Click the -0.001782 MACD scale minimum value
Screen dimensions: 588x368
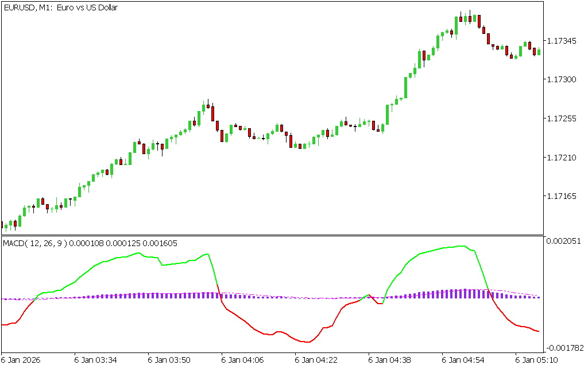click(x=564, y=348)
